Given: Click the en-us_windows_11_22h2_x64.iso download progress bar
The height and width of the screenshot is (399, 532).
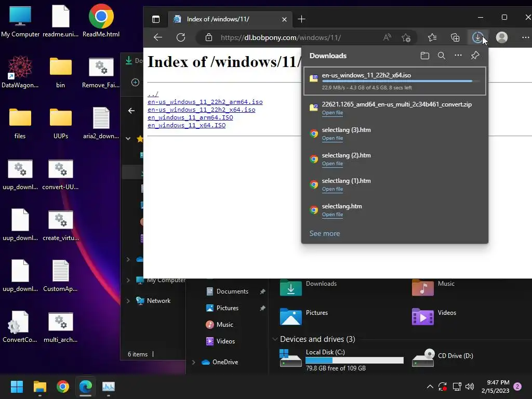Looking at the screenshot, I should [x=401, y=81].
